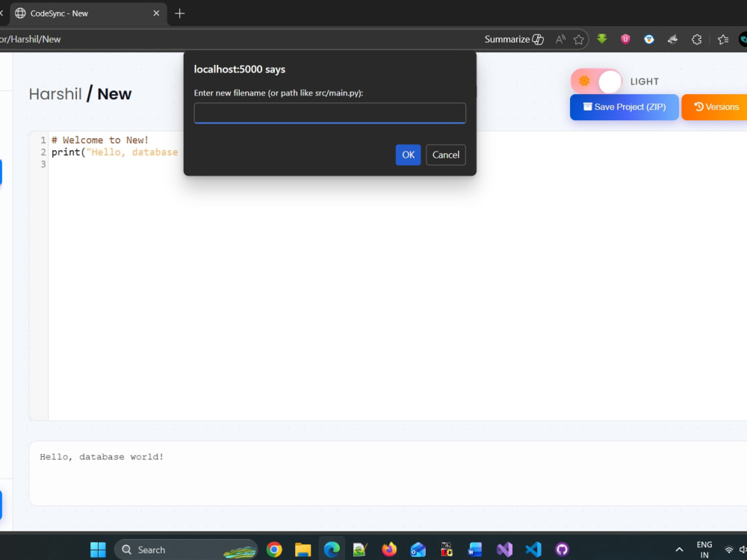Open Microsoft Edge from taskbar
747x560 pixels.
tap(332, 550)
